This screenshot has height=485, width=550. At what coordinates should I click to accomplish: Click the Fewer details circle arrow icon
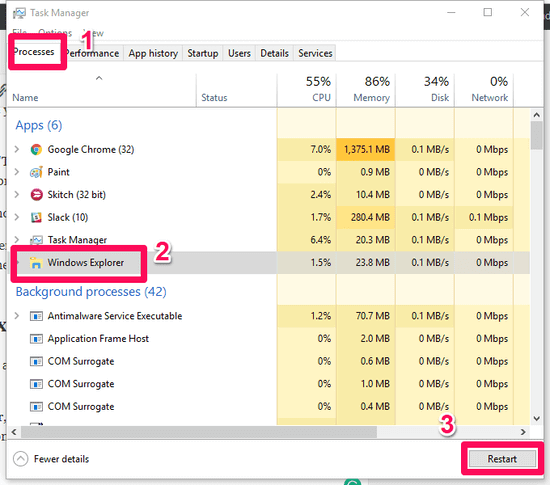20,459
